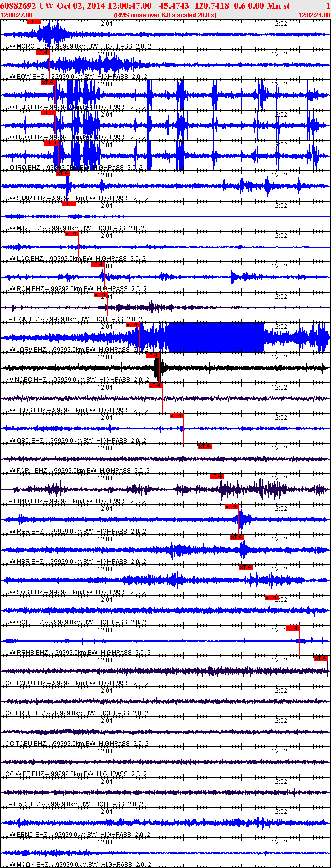Click the arrival flag on UW OSD trace
331x868 pixels.
coord(176,416)
